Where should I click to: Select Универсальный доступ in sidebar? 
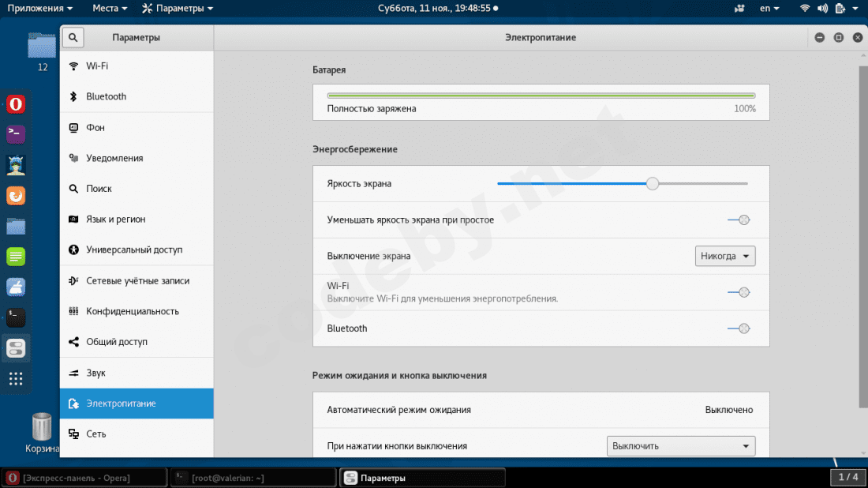(137, 250)
